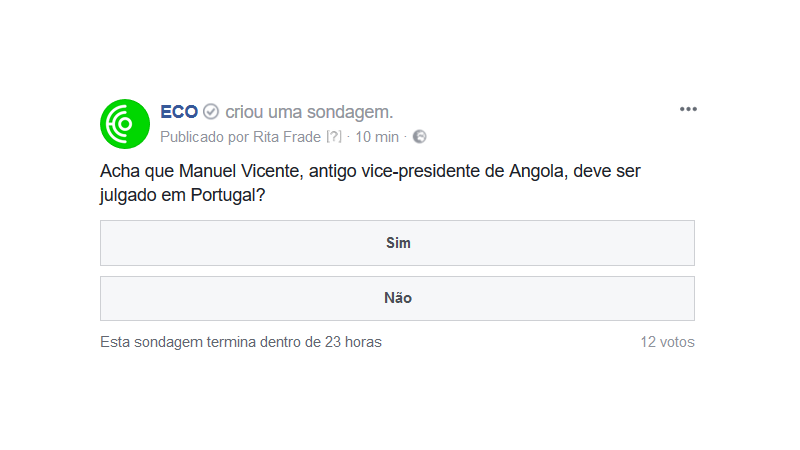Open the 10 min timestamp link
Viewport: 800px width, 450px height.
377,137
